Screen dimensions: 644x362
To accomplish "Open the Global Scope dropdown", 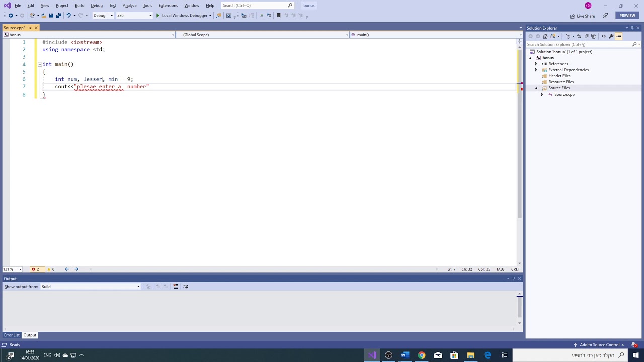I will 263,35.
